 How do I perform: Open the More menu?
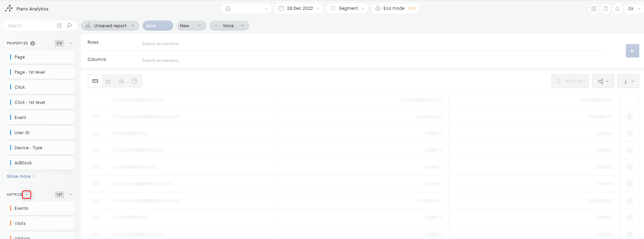229,26
